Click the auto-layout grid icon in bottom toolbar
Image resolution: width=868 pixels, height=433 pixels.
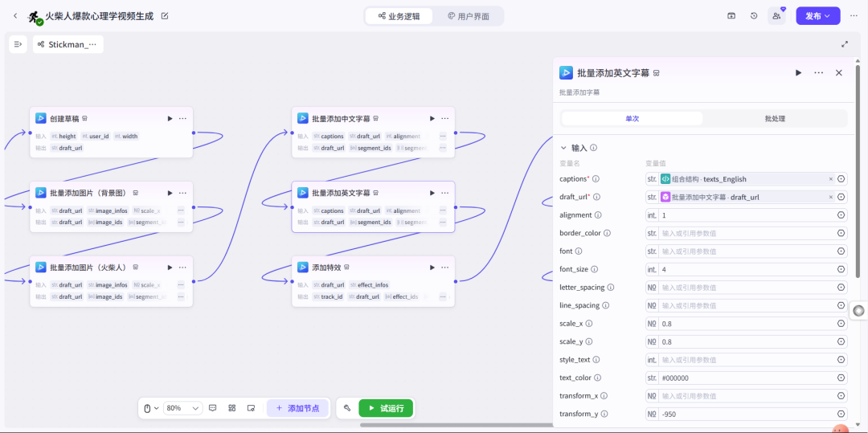coord(232,408)
